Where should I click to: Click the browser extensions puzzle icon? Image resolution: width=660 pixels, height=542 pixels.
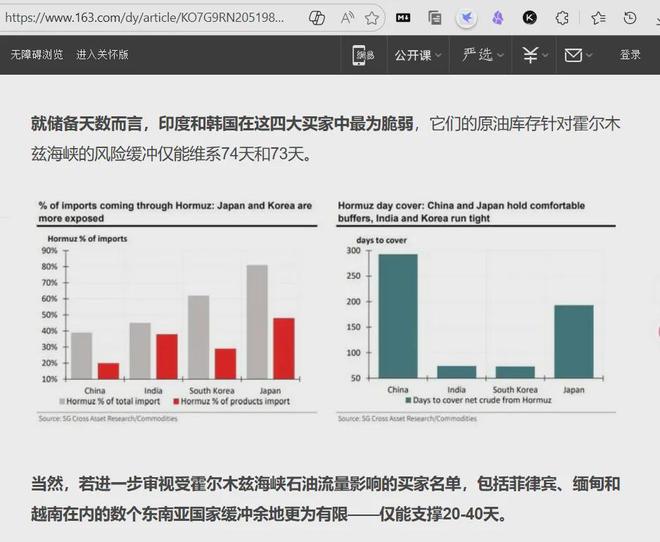pos(563,17)
